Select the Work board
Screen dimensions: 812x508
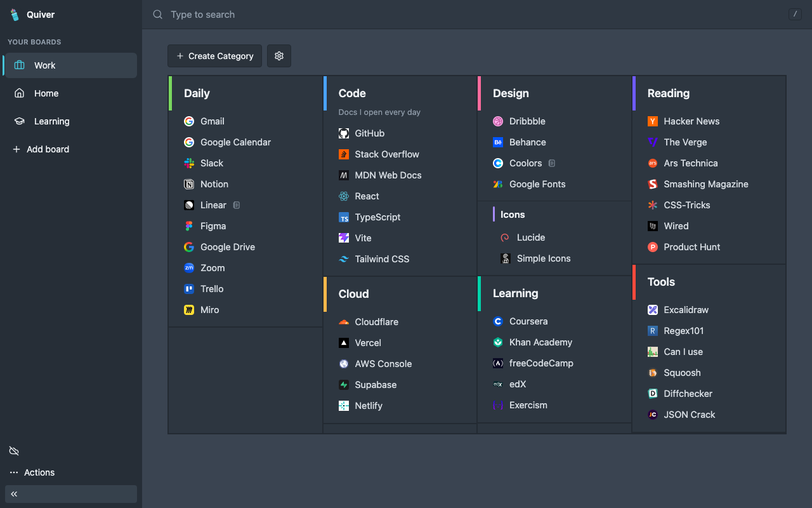pos(70,65)
